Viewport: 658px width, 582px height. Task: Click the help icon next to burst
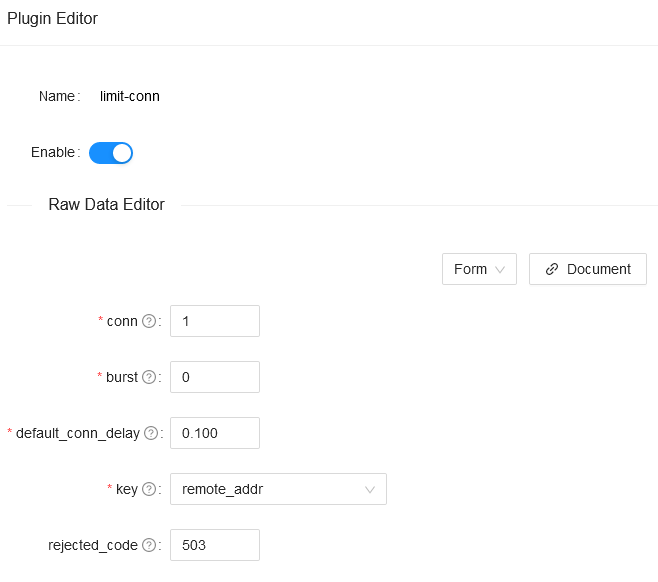pos(149,377)
